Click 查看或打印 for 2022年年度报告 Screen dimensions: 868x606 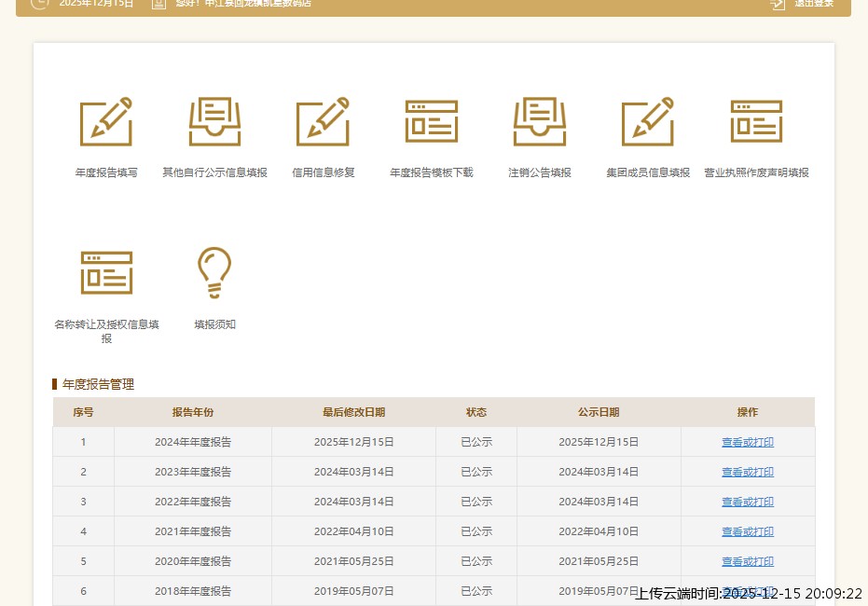747,502
